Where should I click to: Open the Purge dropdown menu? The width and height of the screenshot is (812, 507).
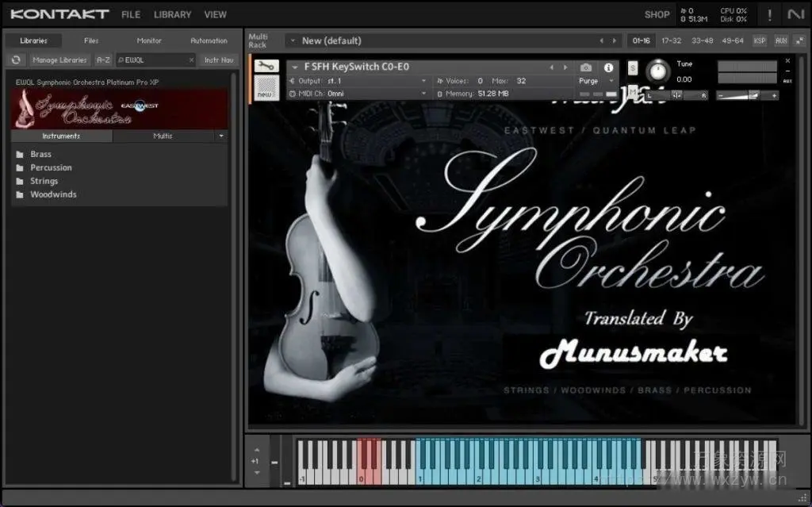596,80
